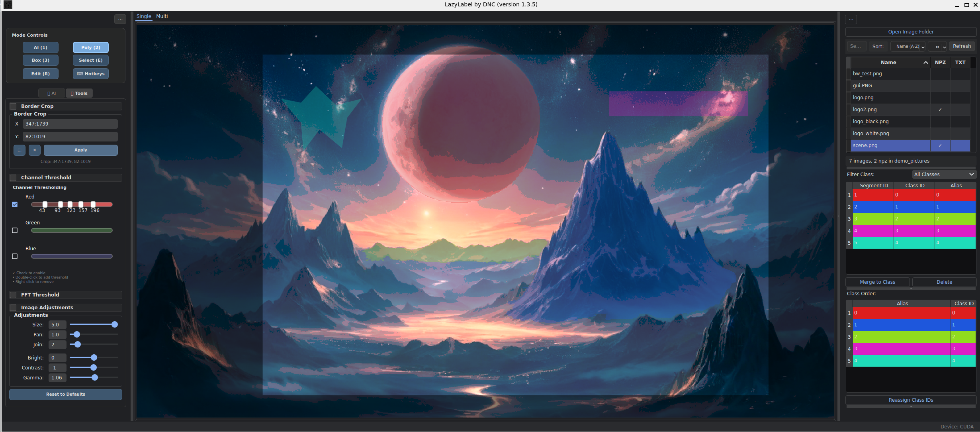The height and width of the screenshot is (432, 980).
Task: Open the small dropdown beside Refresh
Action: tap(938, 47)
